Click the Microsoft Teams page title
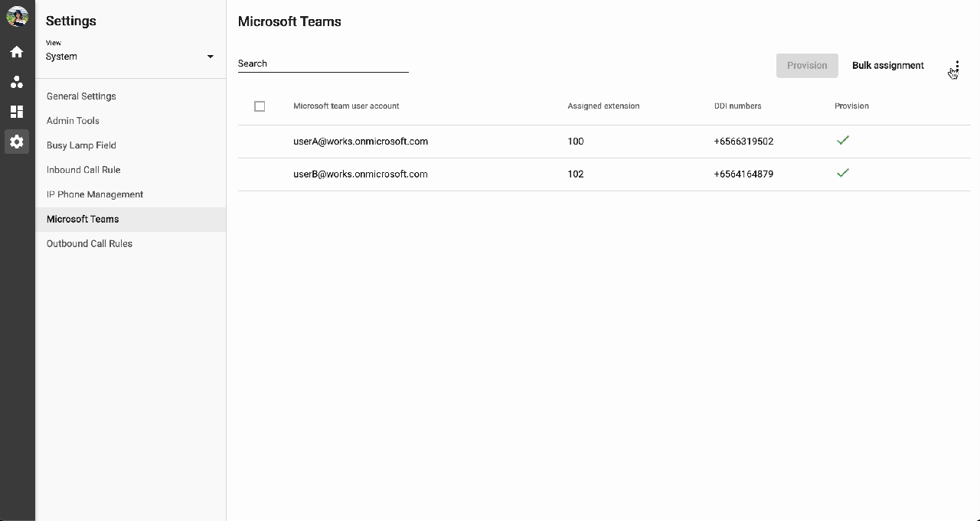980x521 pixels. tap(289, 21)
